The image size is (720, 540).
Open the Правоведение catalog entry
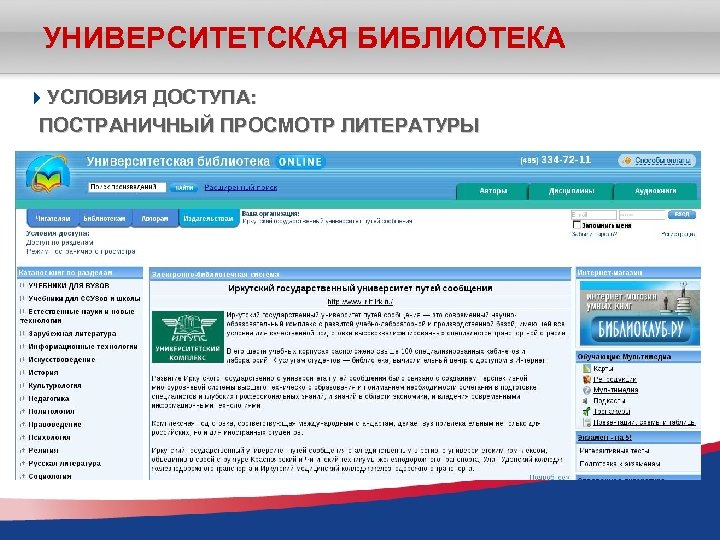(55, 424)
